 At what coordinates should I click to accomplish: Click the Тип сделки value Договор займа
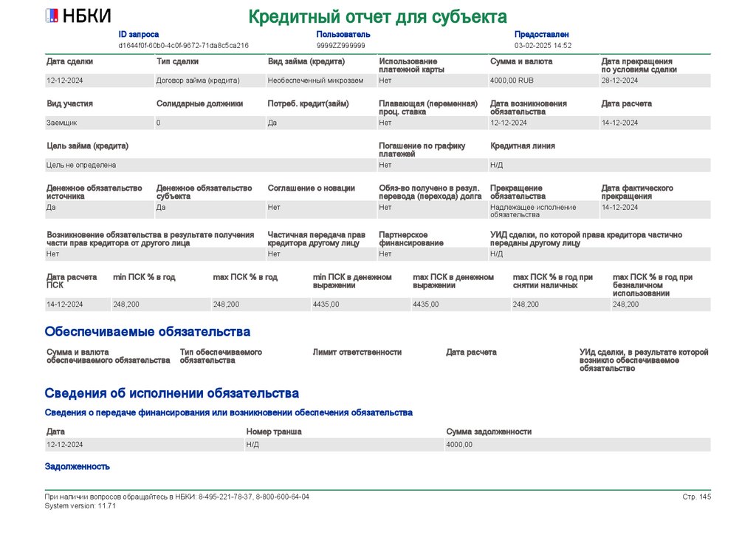click(210, 81)
